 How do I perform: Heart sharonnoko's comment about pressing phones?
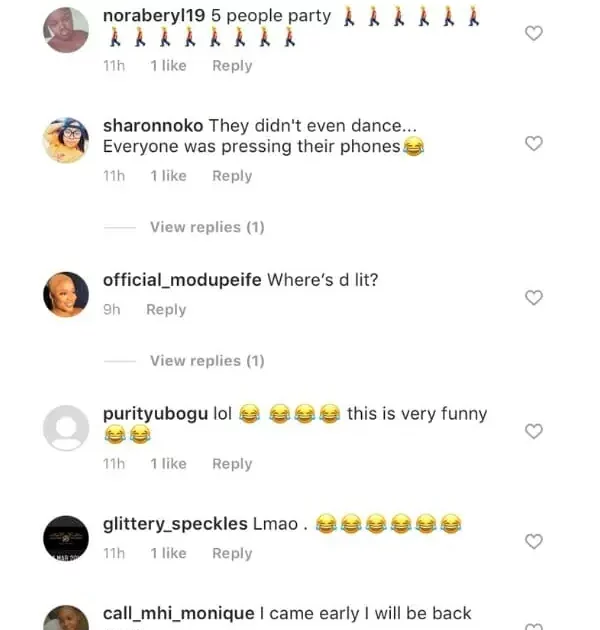(x=534, y=143)
